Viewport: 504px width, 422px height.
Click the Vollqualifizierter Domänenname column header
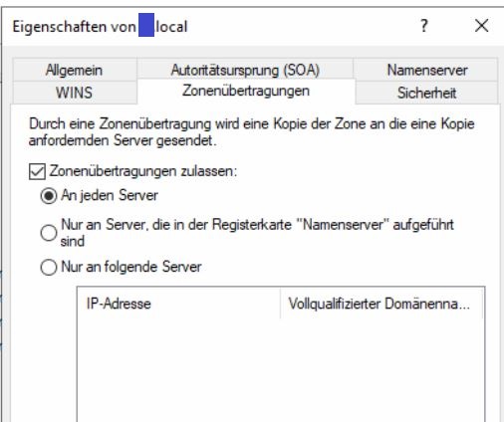pyautogui.click(x=381, y=304)
